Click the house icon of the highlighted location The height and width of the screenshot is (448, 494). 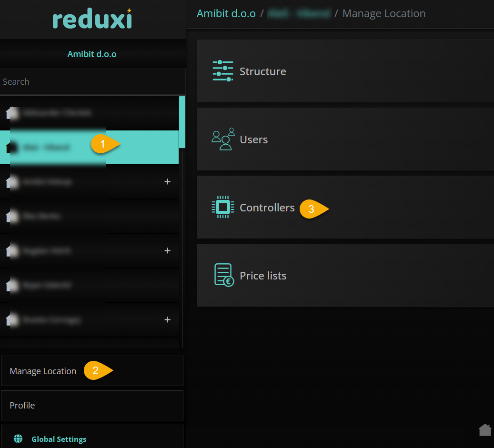11,147
